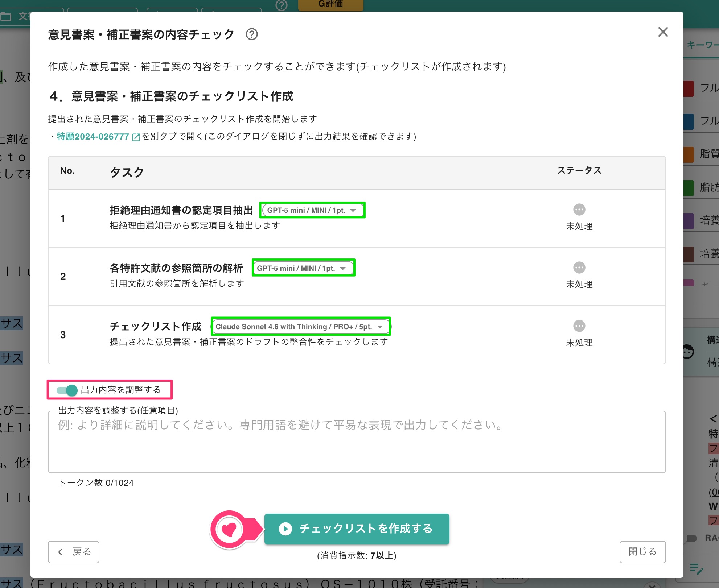The height and width of the screenshot is (588, 719).
Task: Focus the 出力内容を調整する(任意項目) text area
Action: (357, 442)
